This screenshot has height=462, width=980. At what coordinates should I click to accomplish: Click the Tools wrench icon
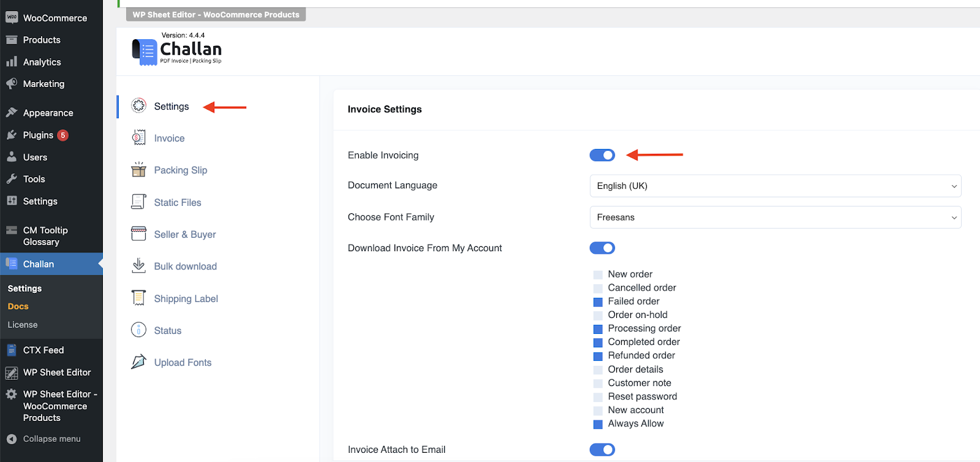click(12, 179)
